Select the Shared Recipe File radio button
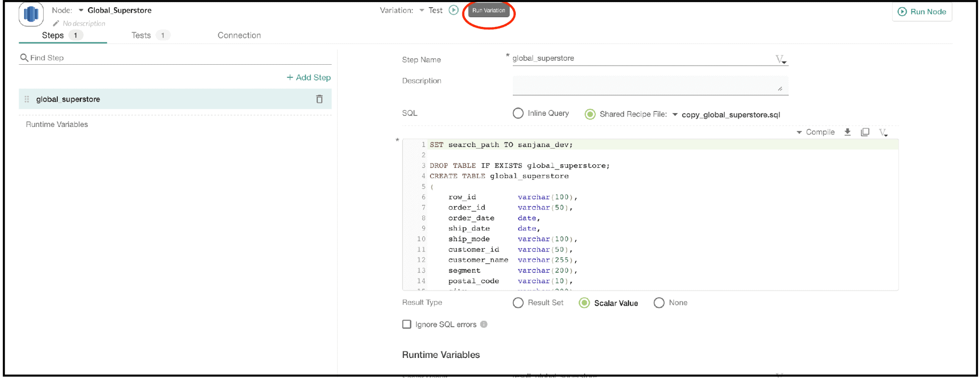The height and width of the screenshot is (378, 980). [x=590, y=114]
